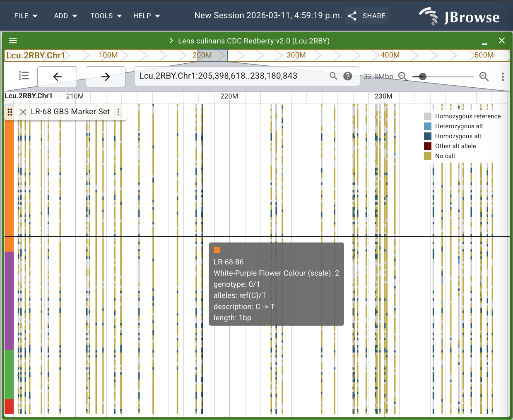
Task: Open the view's three-dot options menu
Action: click(503, 77)
